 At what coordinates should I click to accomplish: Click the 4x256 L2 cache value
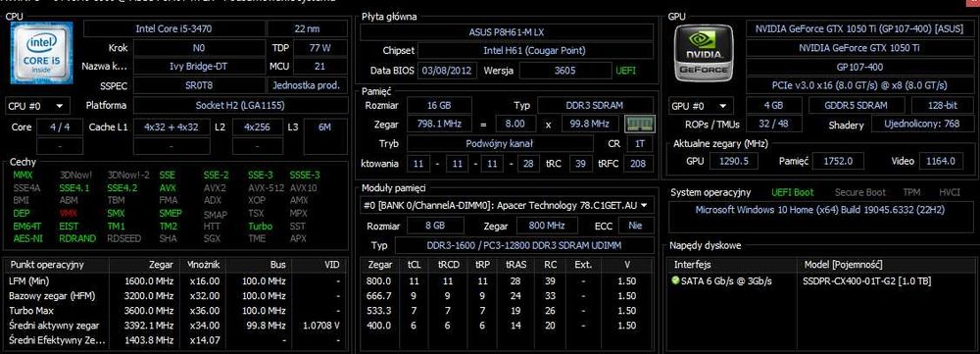tap(258, 126)
